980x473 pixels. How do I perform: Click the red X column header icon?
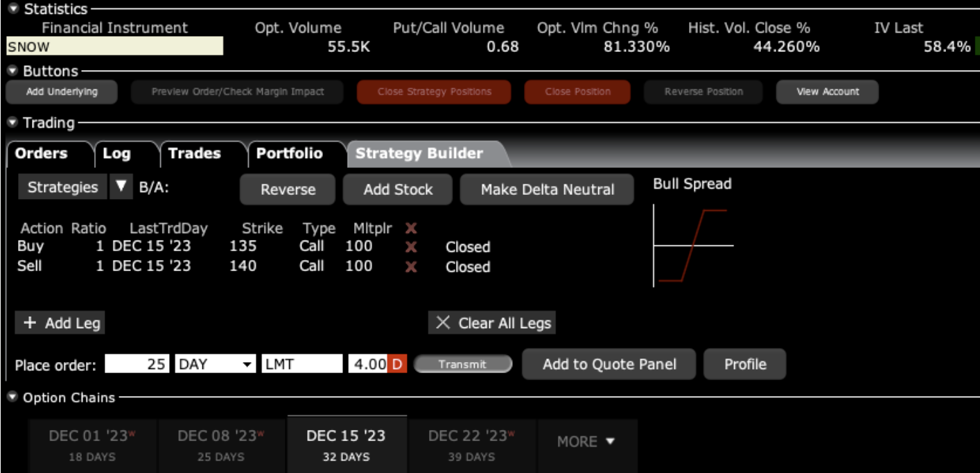pos(411,228)
